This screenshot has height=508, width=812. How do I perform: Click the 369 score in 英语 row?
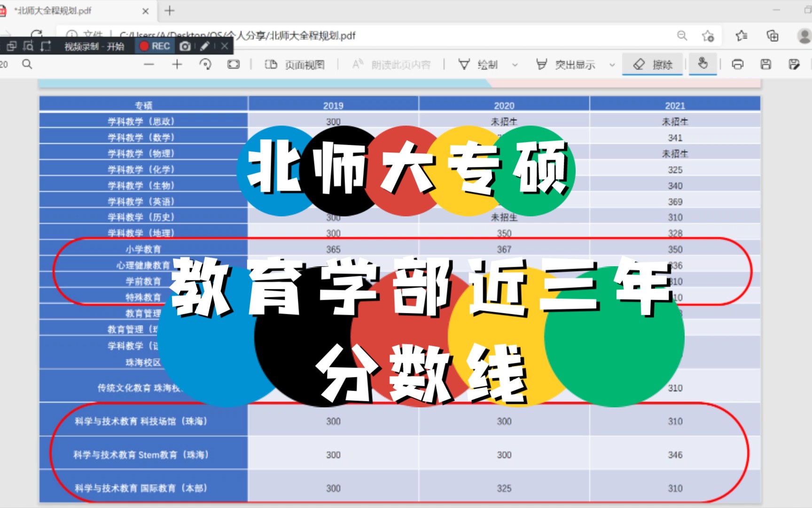(x=675, y=202)
